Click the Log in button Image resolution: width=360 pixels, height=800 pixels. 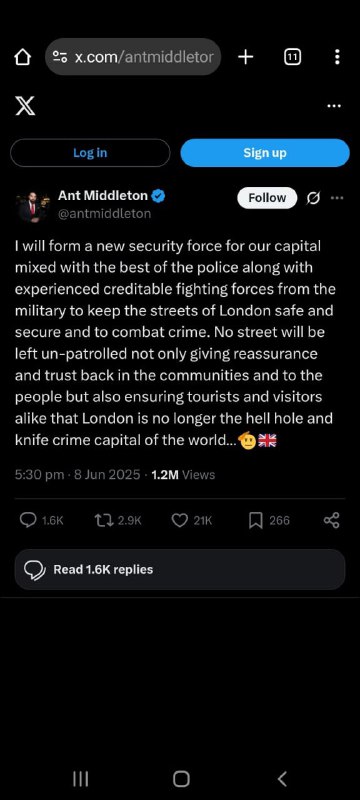click(90, 153)
